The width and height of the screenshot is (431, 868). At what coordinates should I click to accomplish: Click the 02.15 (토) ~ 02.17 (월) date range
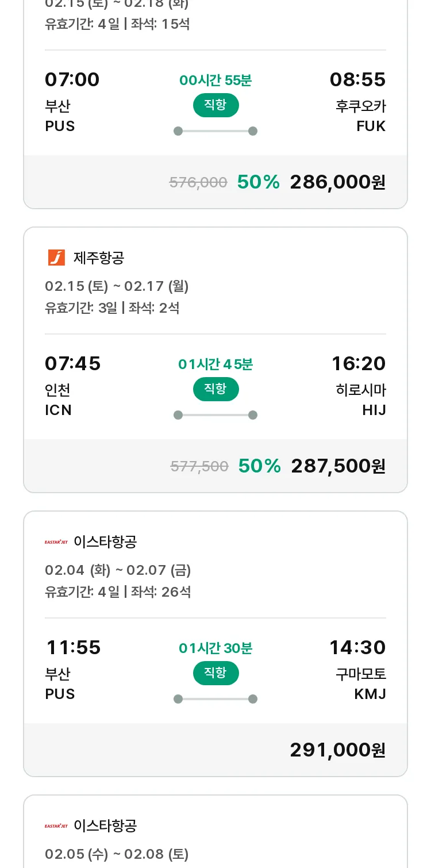point(117,286)
